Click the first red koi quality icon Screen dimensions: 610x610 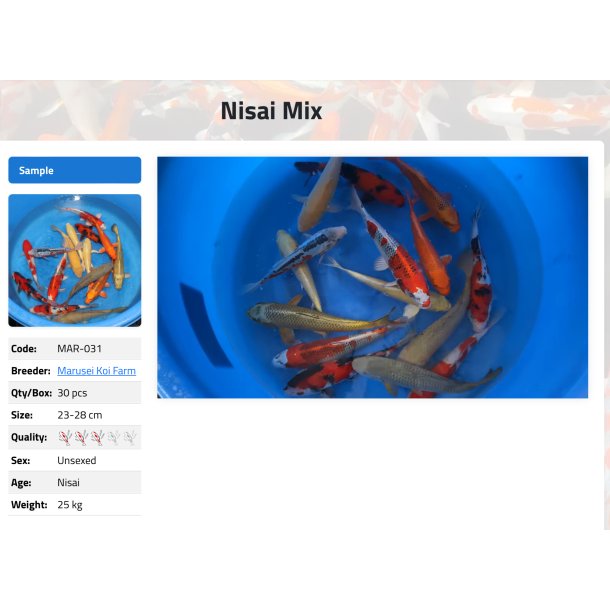[x=65, y=437]
